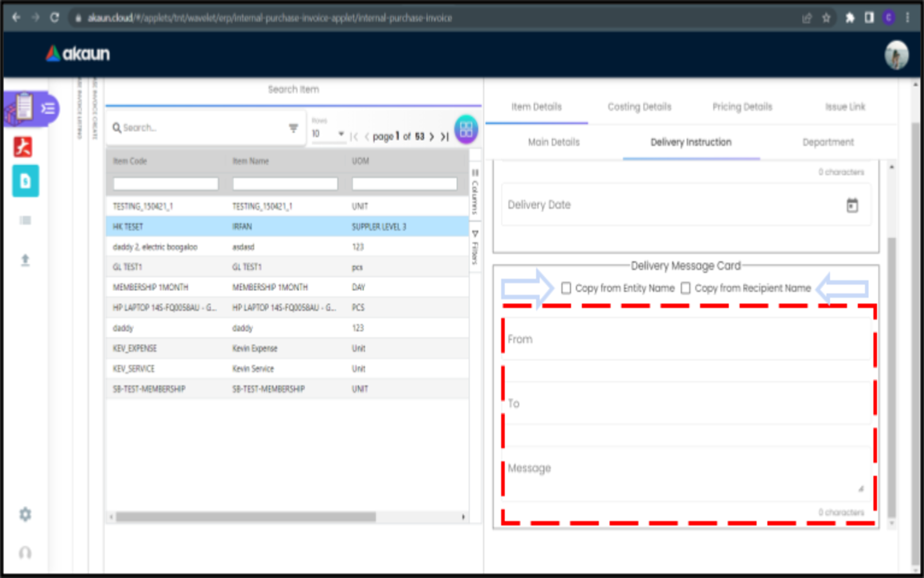
Task: Sort by the Item Name column header
Action: (x=251, y=161)
